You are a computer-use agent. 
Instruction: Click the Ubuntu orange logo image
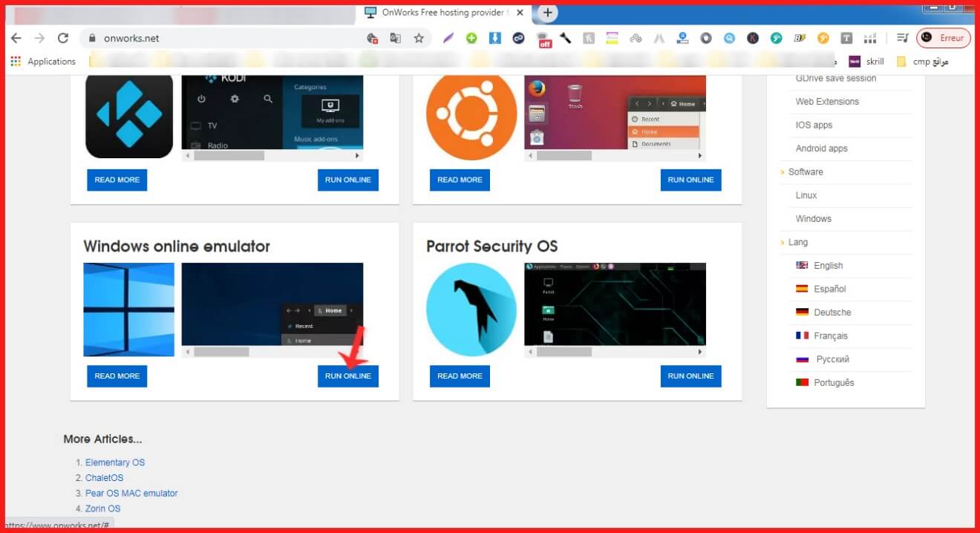click(x=471, y=116)
